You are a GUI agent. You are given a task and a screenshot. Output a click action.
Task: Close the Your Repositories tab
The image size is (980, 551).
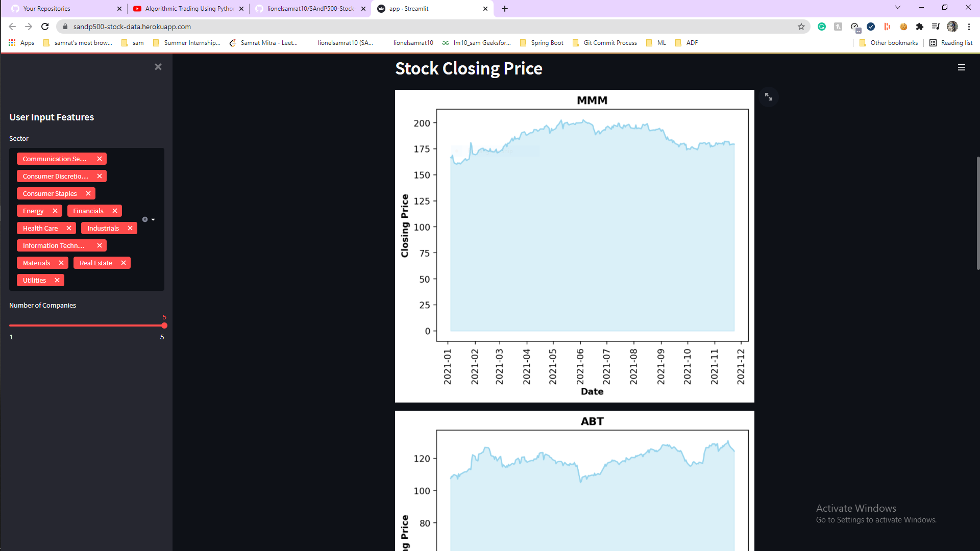coord(119,9)
